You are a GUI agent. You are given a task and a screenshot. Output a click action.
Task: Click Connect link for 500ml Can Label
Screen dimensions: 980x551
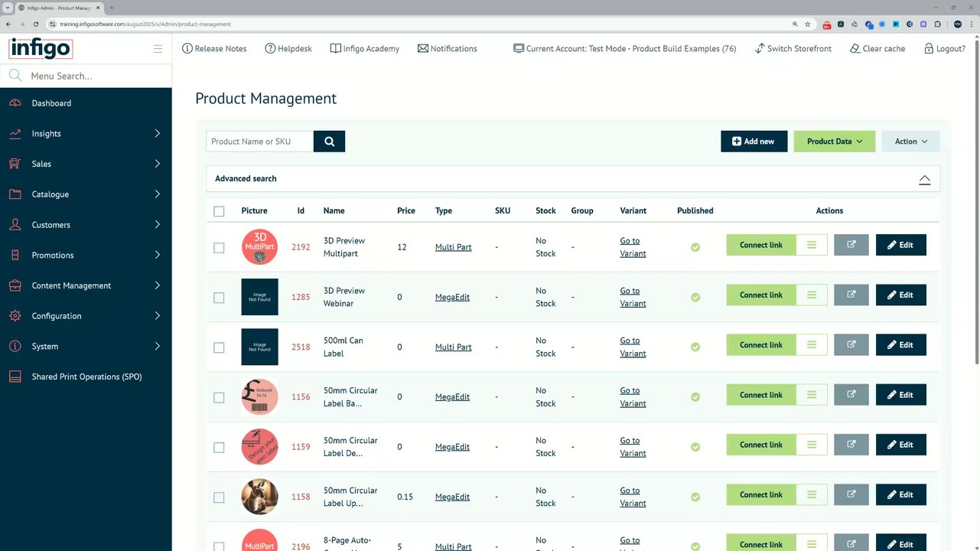click(761, 344)
